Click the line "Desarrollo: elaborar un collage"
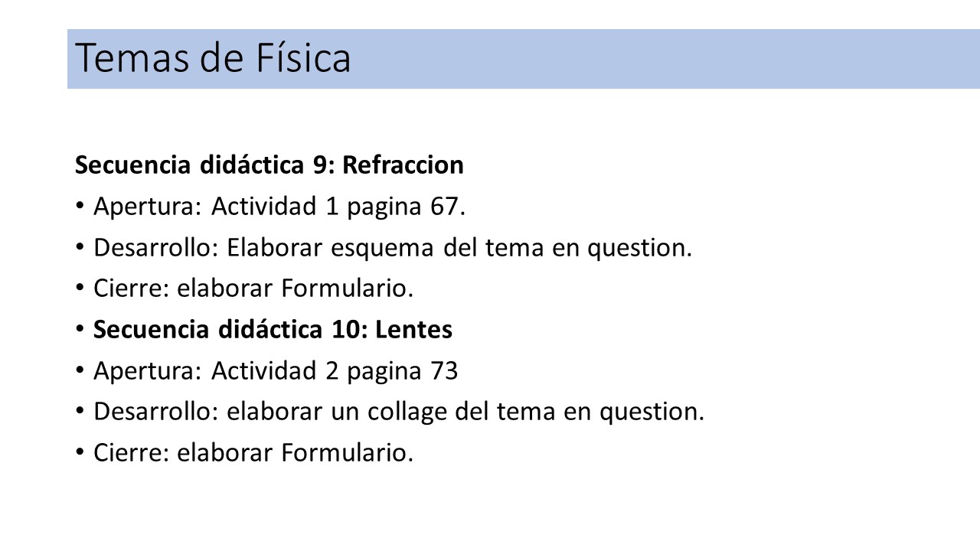Viewport: 980px width, 551px height. coord(399,412)
